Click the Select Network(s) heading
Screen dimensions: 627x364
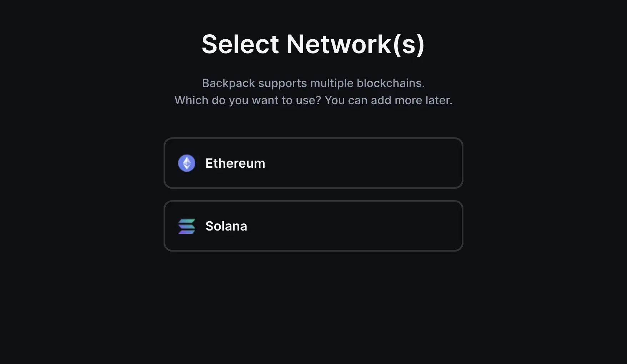click(313, 43)
